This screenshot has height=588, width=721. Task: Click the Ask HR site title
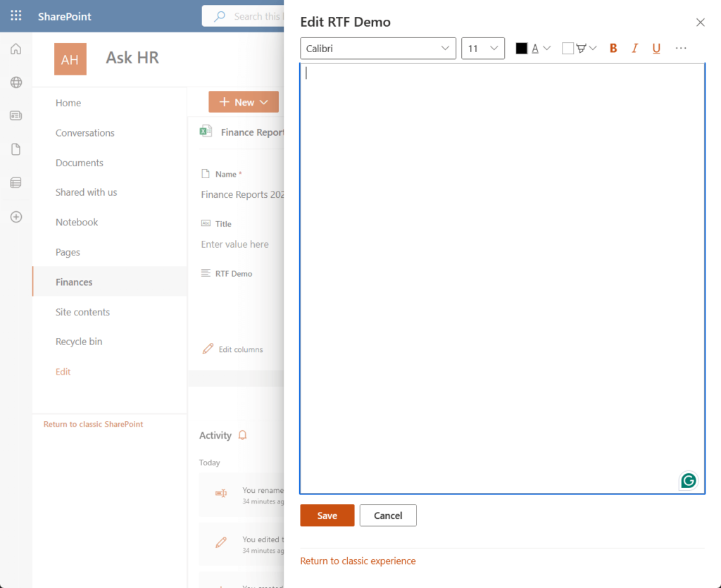[x=132, y=58]
